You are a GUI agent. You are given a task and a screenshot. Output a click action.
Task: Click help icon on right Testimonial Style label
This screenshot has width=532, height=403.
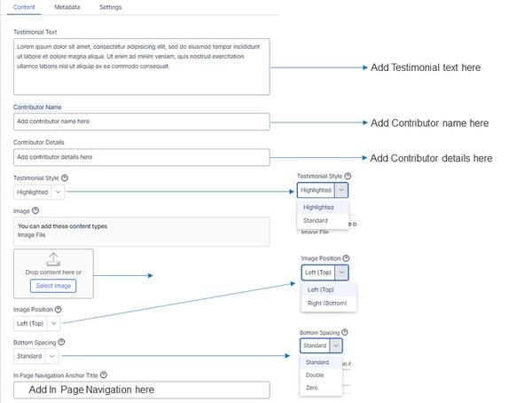[x=348, y=177]
